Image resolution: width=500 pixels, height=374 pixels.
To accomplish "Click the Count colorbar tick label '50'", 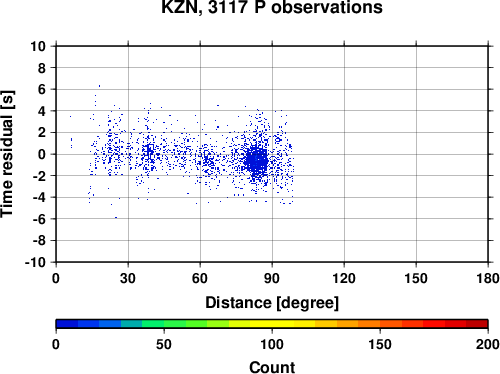I will tap(164, 344).
